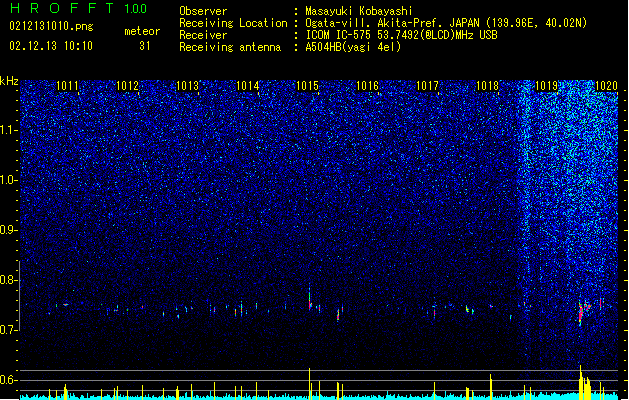
Task: Click the Receiver label
Action: pos(203,35)
